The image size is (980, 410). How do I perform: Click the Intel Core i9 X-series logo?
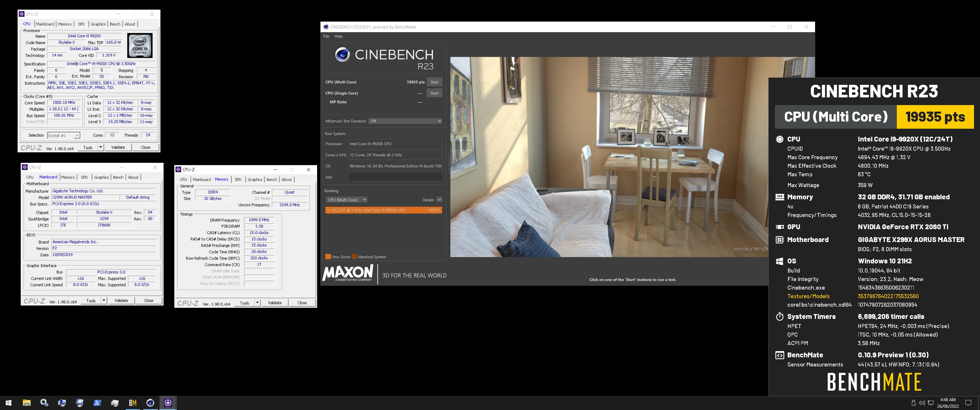coord(140,46)
